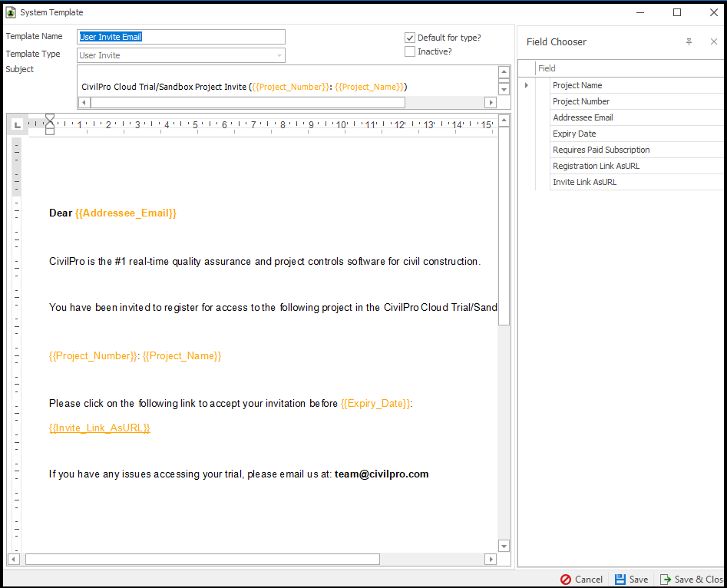Click the ruler tab-stop type selector
727x588 pixels.
tap(18, 124)
